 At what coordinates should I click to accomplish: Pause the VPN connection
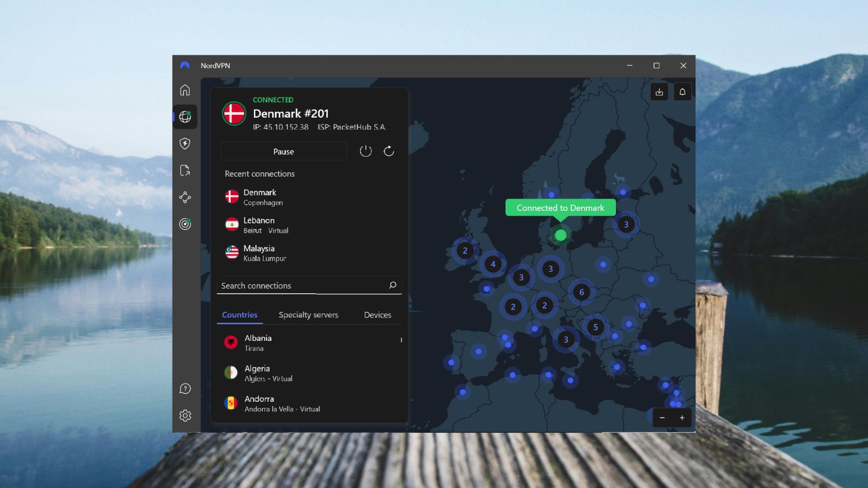point(283,151)
